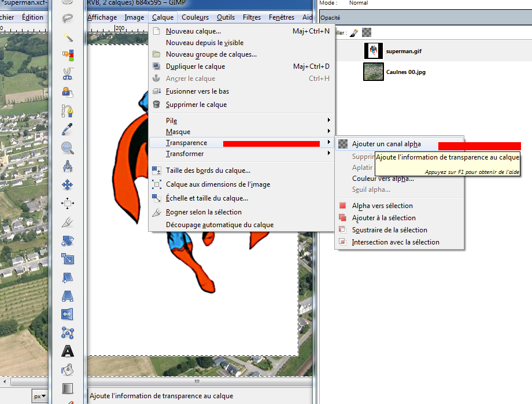This screenshot has width=532, height=404.
Task: Choose Soustraire de la sélection
Action: pos(400,230)
